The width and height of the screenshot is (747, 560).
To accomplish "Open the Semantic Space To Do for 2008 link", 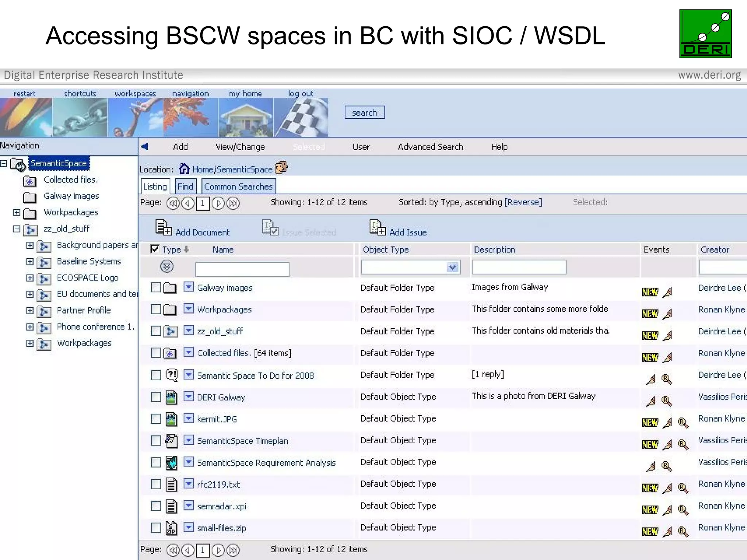I will coord(255,376).
